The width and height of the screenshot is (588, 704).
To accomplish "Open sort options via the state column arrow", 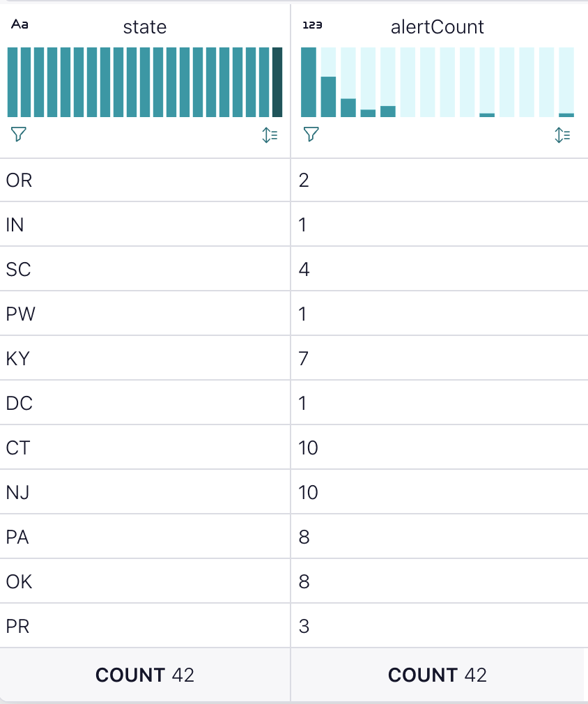I will 271,135.
